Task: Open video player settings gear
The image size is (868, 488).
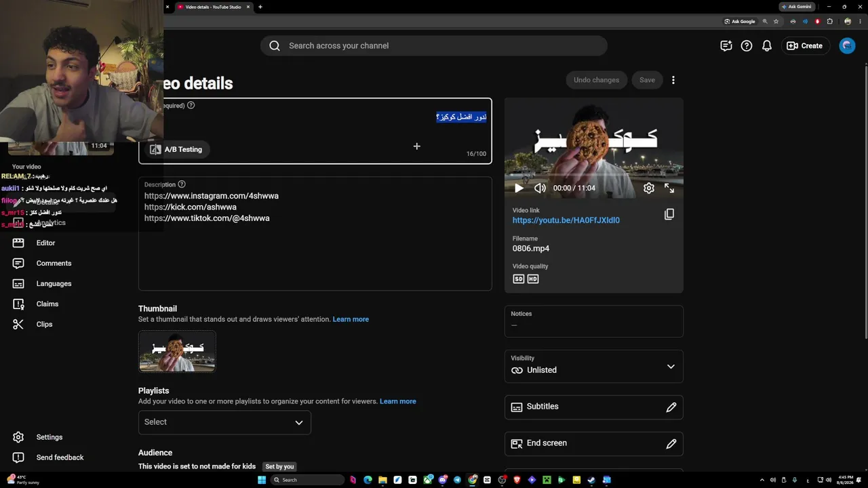Action: [649, 188]
